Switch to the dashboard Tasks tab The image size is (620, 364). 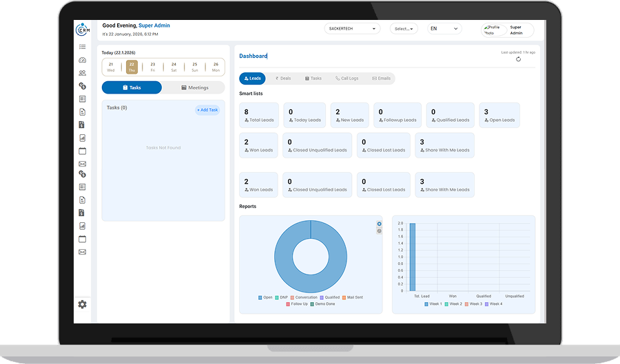(313, 78)
